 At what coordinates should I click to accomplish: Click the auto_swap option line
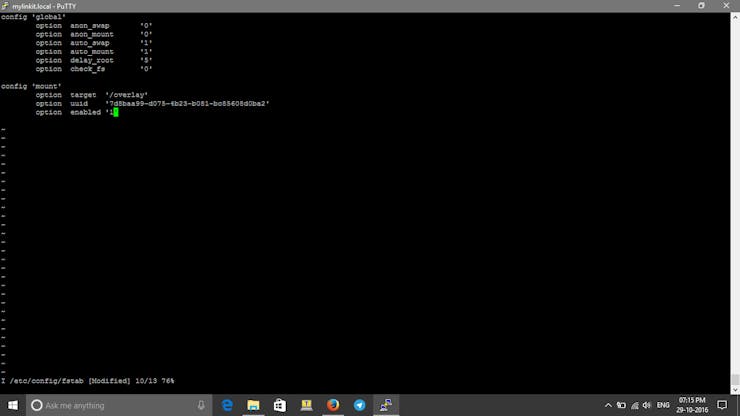point(94,43)
